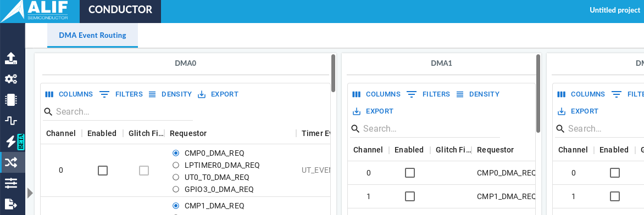The width and height of the screenshot is (644, 215).
Task: Open COLUMNS in the DMA1 panel
Action: 376,94
